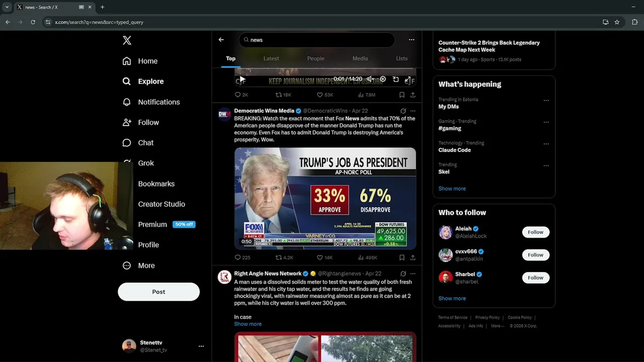Open browser tab search dropdown
Screen dimensions: 644x362
7,7
